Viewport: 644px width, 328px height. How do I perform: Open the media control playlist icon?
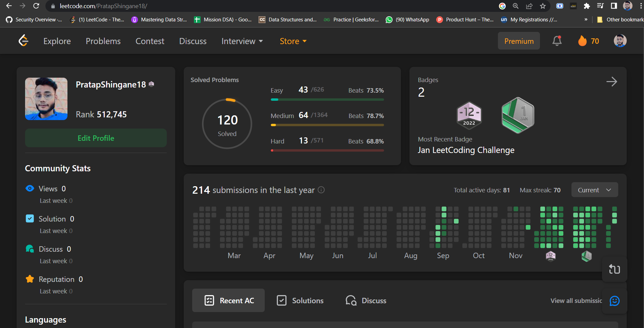coord(600,6)
